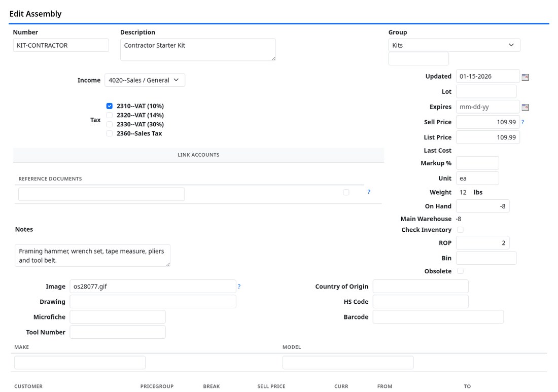Uncheck the 2310--VAT (10%) tax checkbox
558x392 pixels.
(109, 106)
